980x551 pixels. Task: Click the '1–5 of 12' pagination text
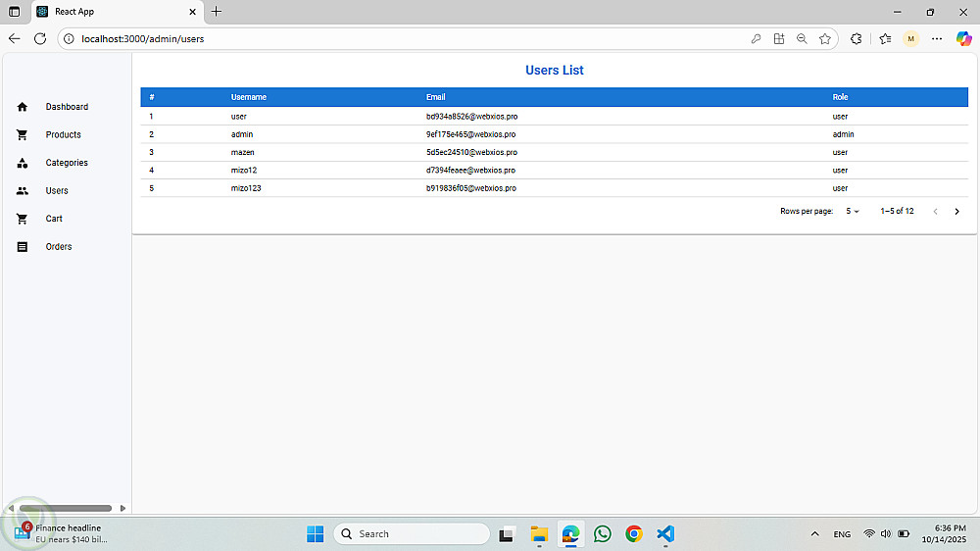click(897, 212)
